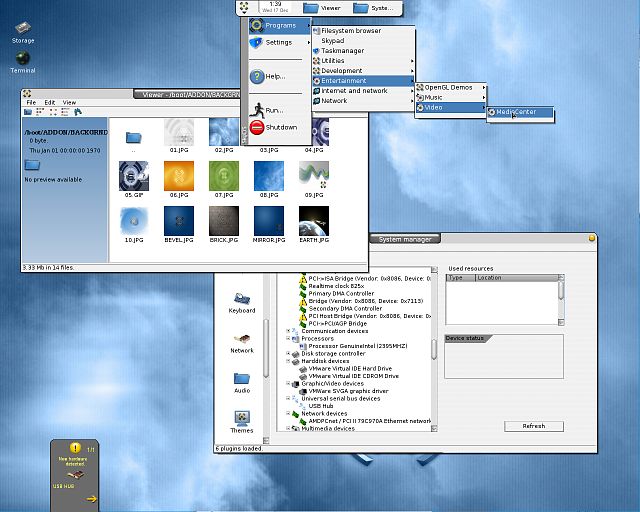This screenshot has height=512, width=640.
Task: Expand the Harddisk devices tree node
Action: click(x=288, y=361)
